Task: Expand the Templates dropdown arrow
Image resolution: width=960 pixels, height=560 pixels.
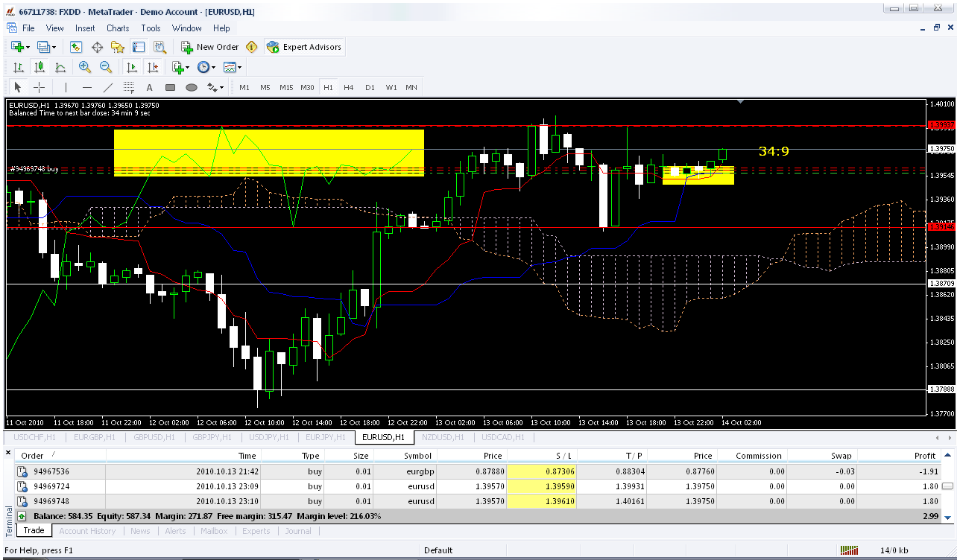Action: [x=240, y=68]
